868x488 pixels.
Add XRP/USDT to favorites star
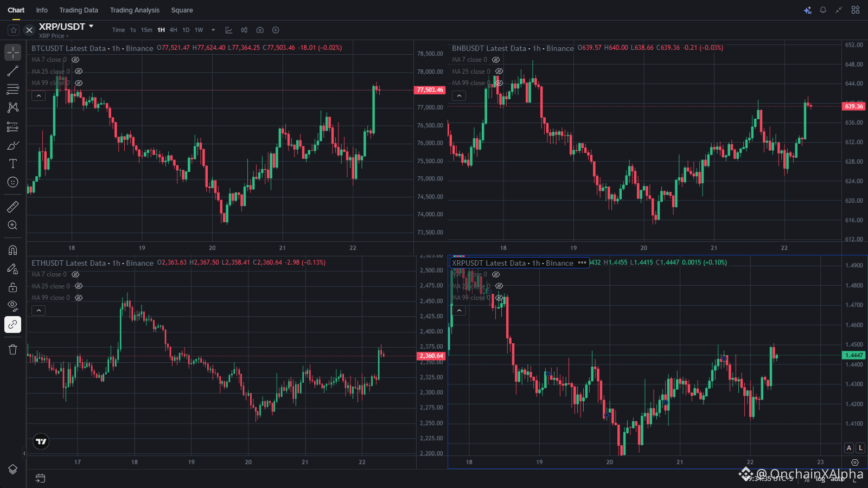point(14,30)
